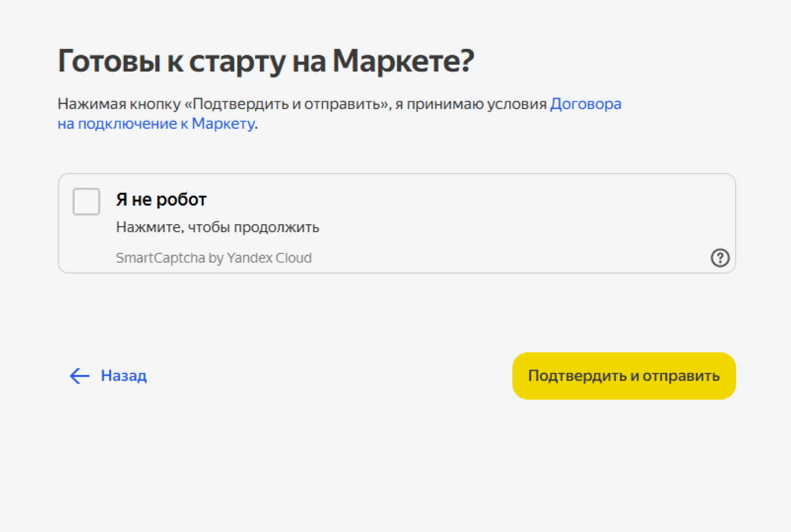791x532 pixels.
Task: Click the word "отправить" on the yellow button
Action: click(681, 376)
